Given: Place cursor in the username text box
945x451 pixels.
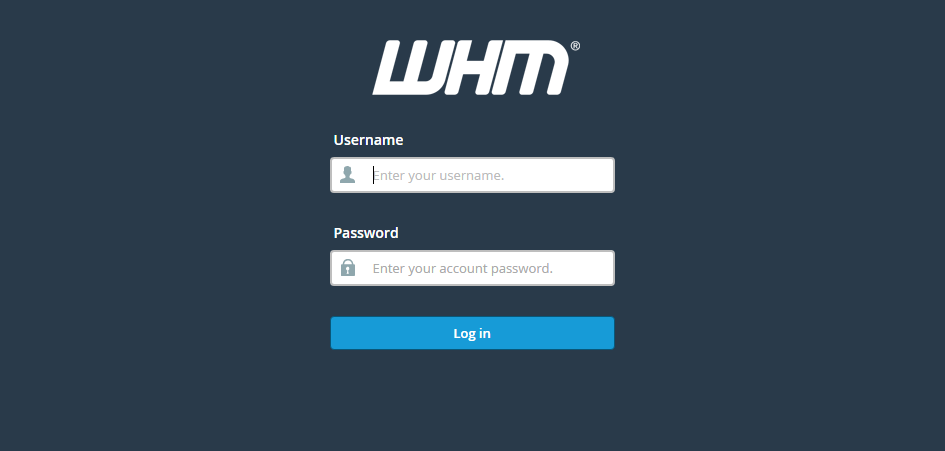Looking at the screenshot, I should tap(472, 175).
